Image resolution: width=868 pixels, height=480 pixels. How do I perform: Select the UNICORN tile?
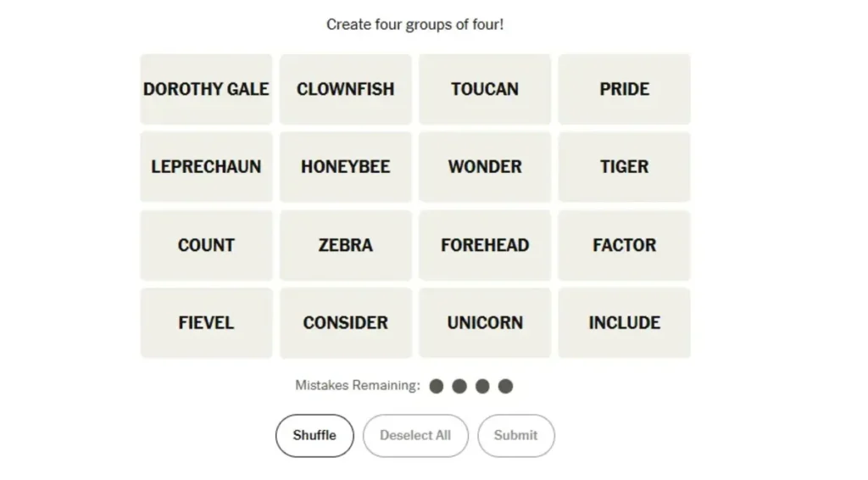(x=485, y=323)
